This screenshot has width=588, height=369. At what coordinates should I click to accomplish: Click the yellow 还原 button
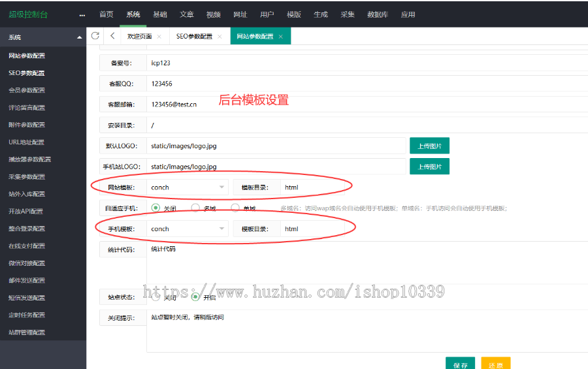(495, 364)
